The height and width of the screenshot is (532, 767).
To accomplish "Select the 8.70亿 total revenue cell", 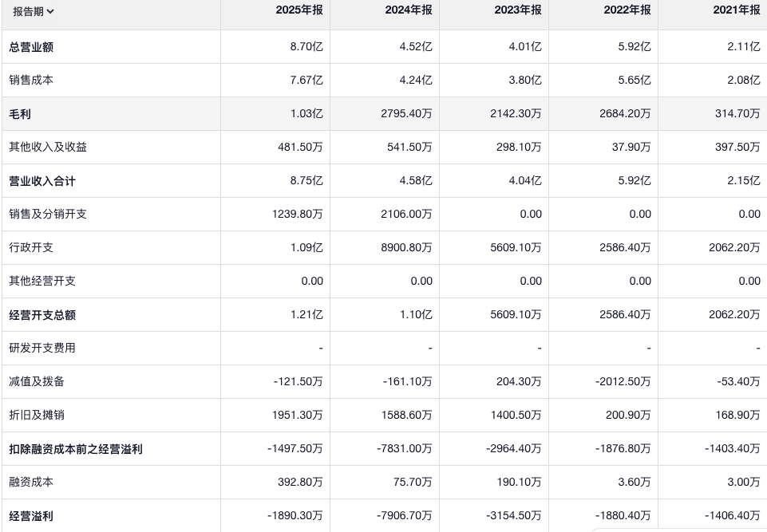I will [306, 47].
